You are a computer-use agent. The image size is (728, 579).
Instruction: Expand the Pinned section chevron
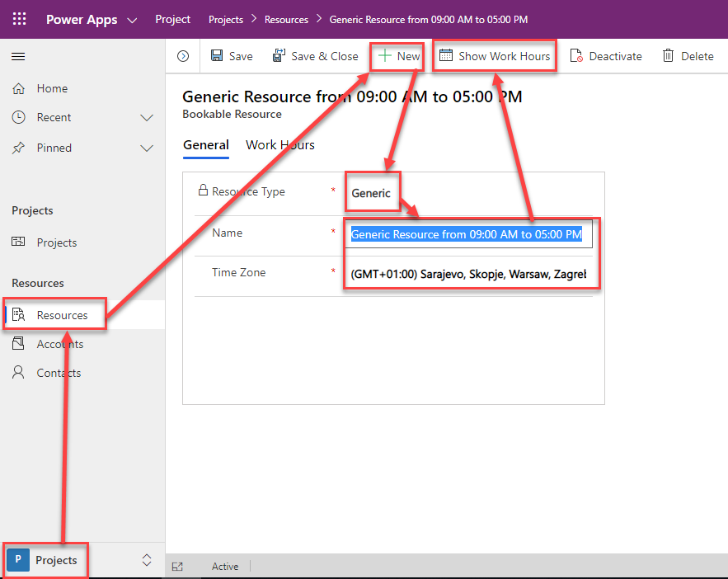click(x=147, y=148)
